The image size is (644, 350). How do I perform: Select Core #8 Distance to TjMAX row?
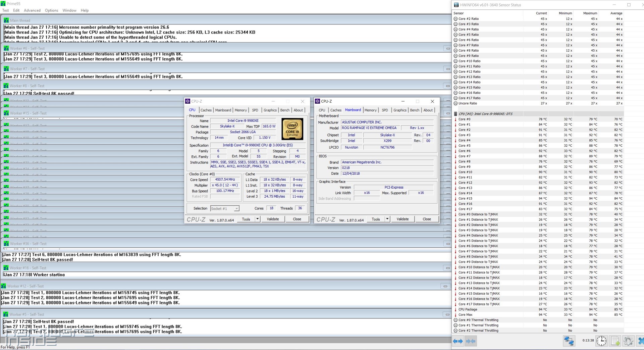538,257
